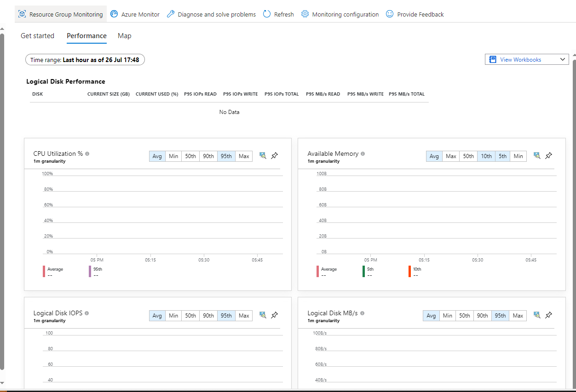Click Available Memory 5th legend swatch
The image size is (576, 392).
pos(363,272)
